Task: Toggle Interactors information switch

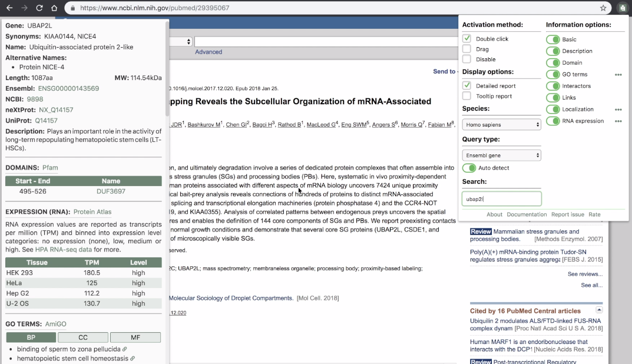Action: click(553, 86)
